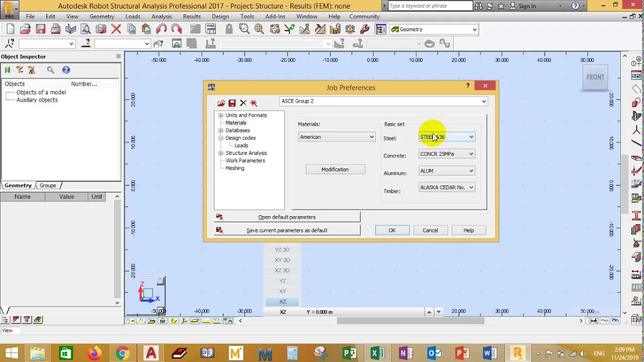Click the vertical scrollbar thumb right of viewport
The height and width of the screenshot is (362, 644).
tap(625, 184)
